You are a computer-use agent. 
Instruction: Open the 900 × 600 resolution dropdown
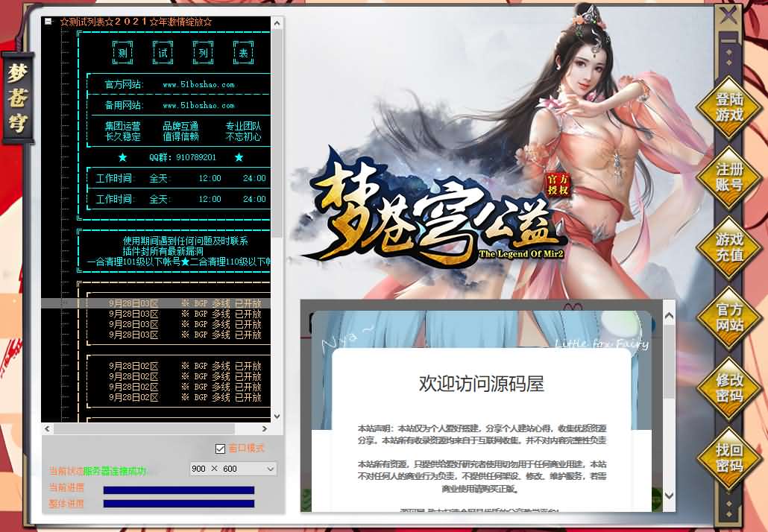tap(233, 469)
